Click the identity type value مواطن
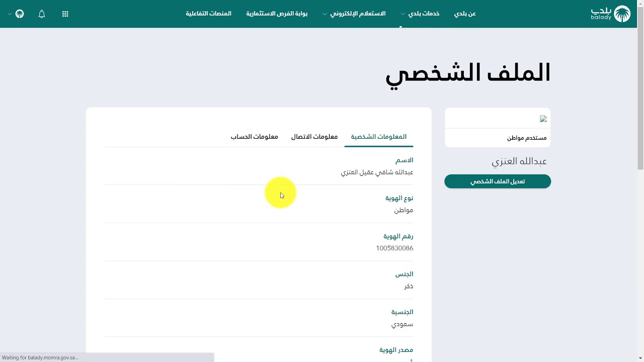This screenshot has width=644, height=362. point(404,210)
